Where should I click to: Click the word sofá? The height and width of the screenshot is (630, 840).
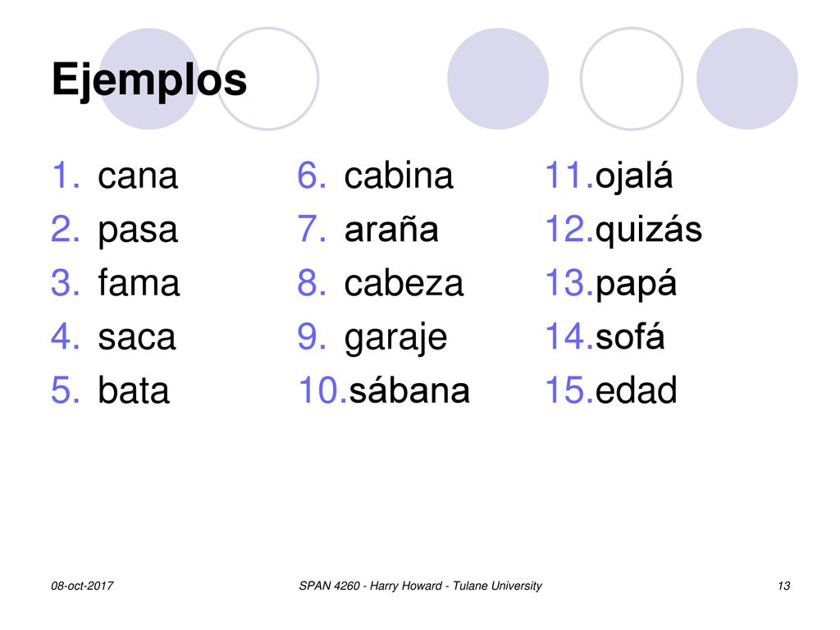coord(629,336)
